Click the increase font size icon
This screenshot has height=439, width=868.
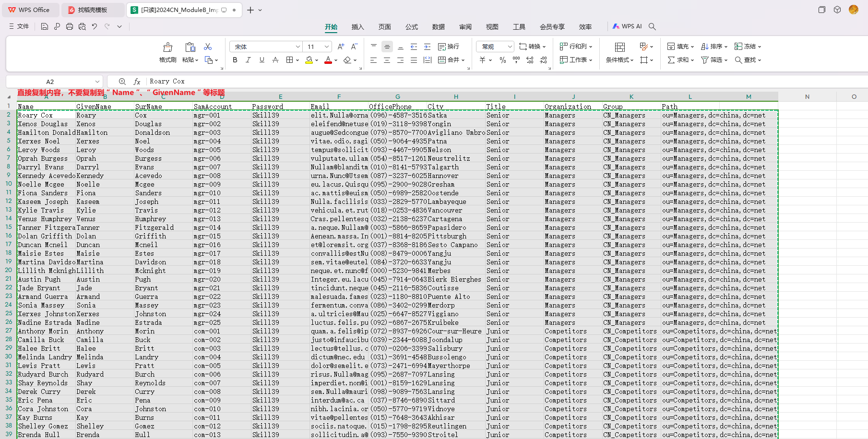click(x=341, y=47)
